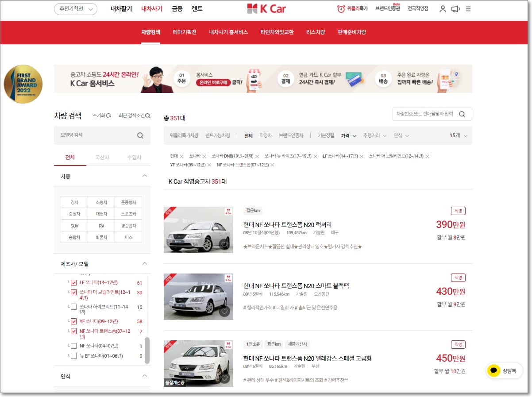This screenshot has width=532, height=397.
Task: Remove 쏘나타 뉴 라이즈(17~19년) filter tag
Action: pos(315,156)
